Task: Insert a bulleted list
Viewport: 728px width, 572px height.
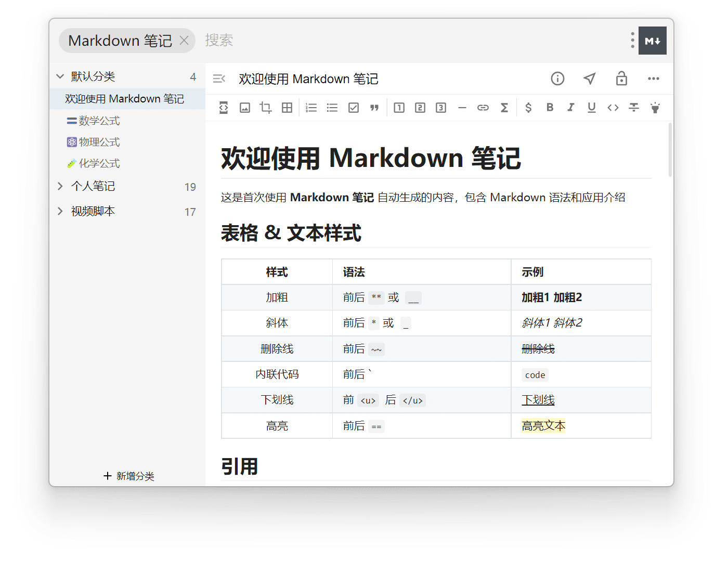Action: point(332,108)
